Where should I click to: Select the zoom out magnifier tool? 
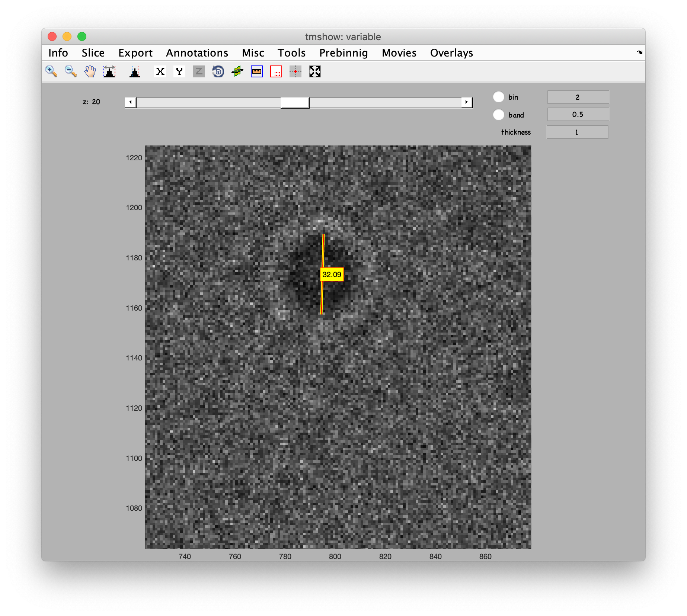(71, 71)
